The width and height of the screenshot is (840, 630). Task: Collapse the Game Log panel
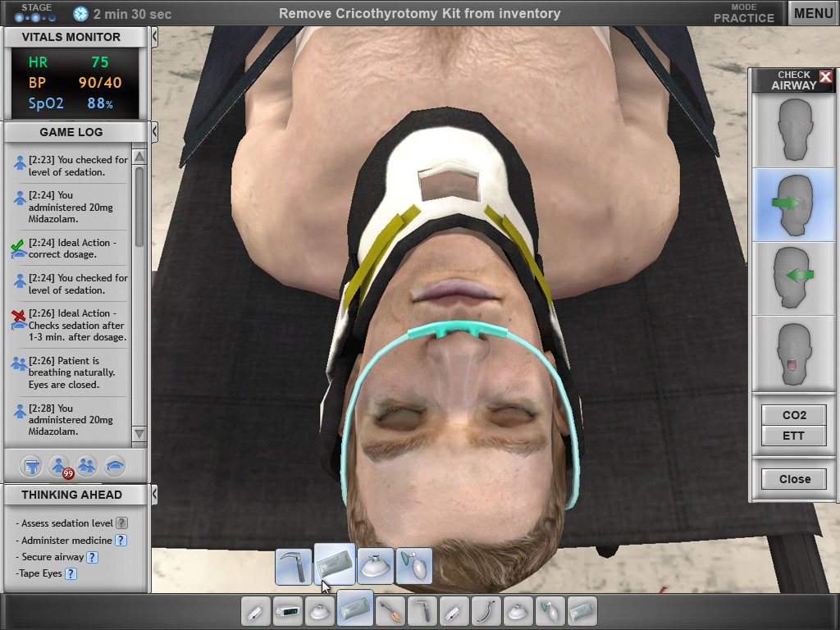click(x=154, y=132)
